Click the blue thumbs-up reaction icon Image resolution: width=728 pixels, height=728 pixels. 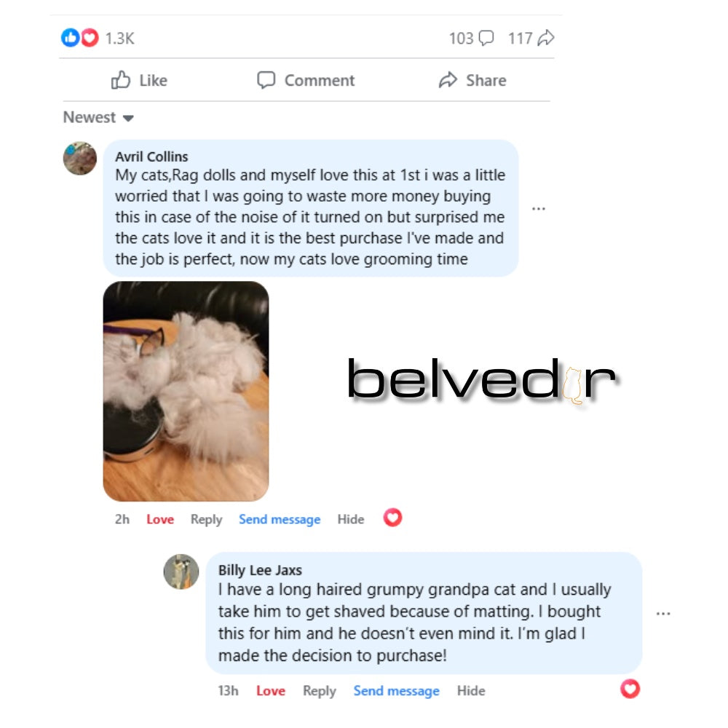pyautogui.click(x=70, y=38)
